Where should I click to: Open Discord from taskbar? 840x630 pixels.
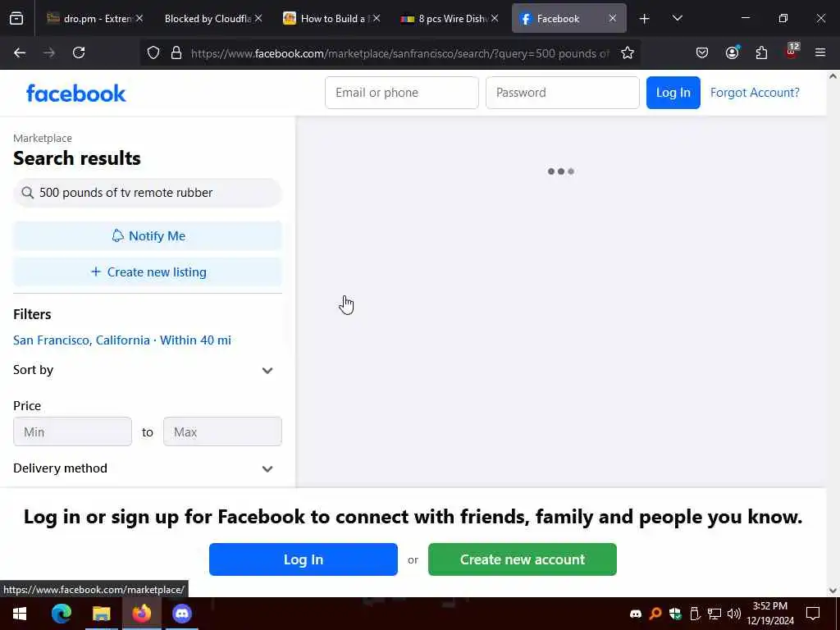(x=181, y=614)
